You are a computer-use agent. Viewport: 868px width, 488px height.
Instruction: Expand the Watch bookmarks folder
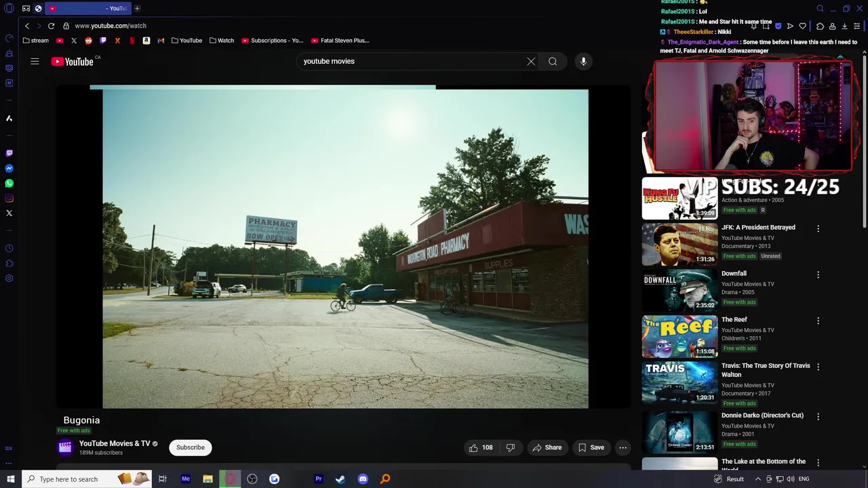click(x=222, y=41)
